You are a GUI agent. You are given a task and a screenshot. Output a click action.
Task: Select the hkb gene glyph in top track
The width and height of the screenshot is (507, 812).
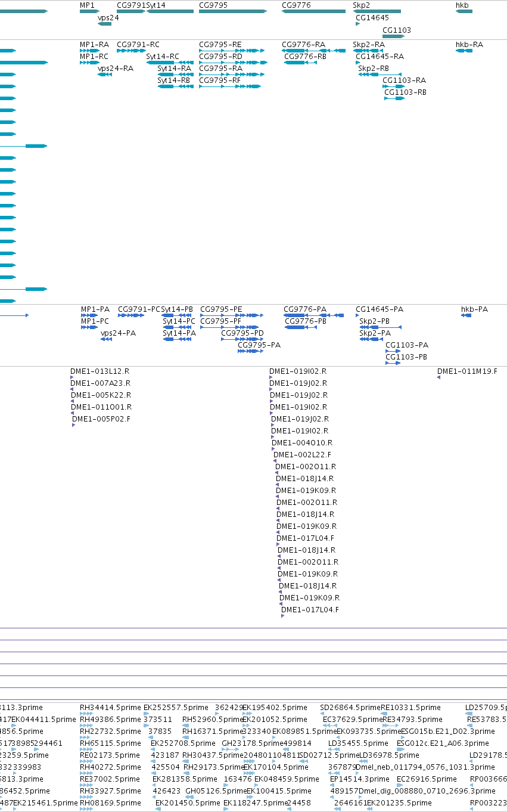click(x=464, y=11)
